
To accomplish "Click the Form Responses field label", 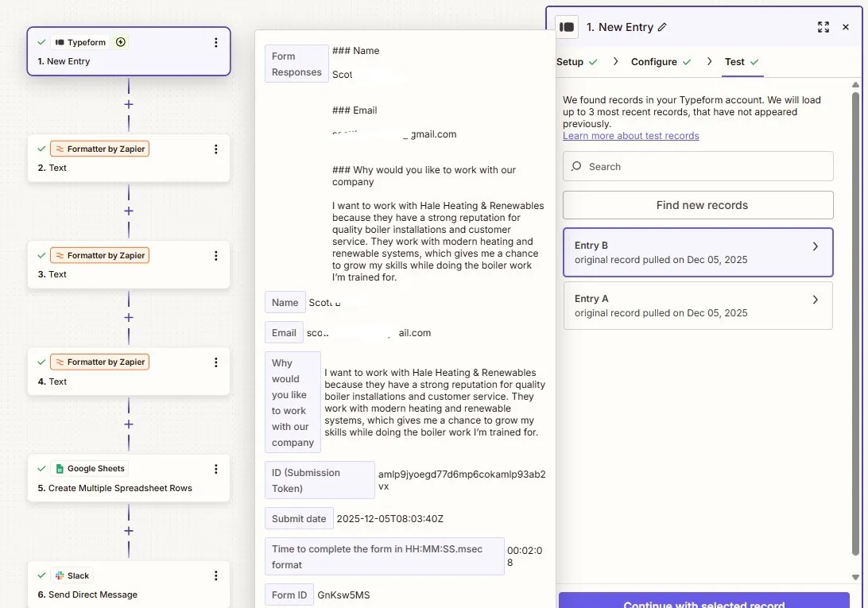I will point(296,64).
